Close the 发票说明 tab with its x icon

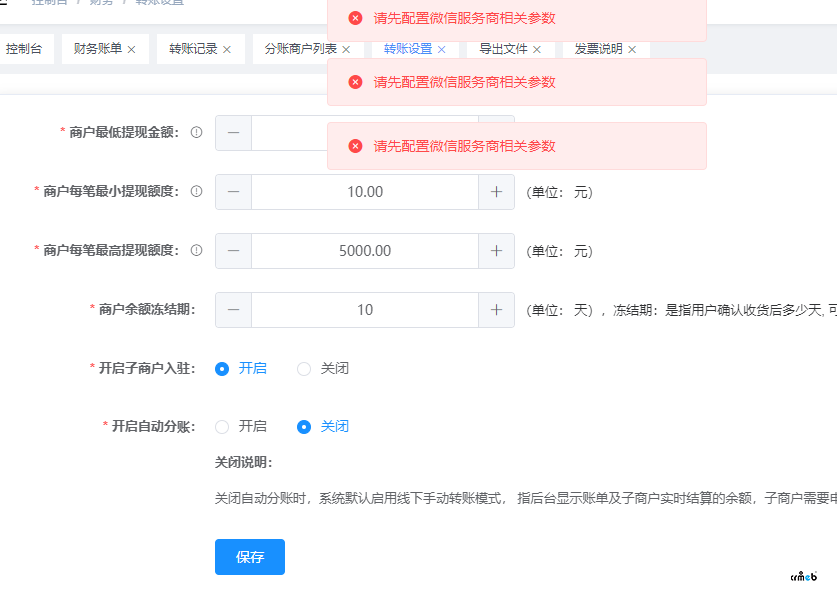pos(632,49)
